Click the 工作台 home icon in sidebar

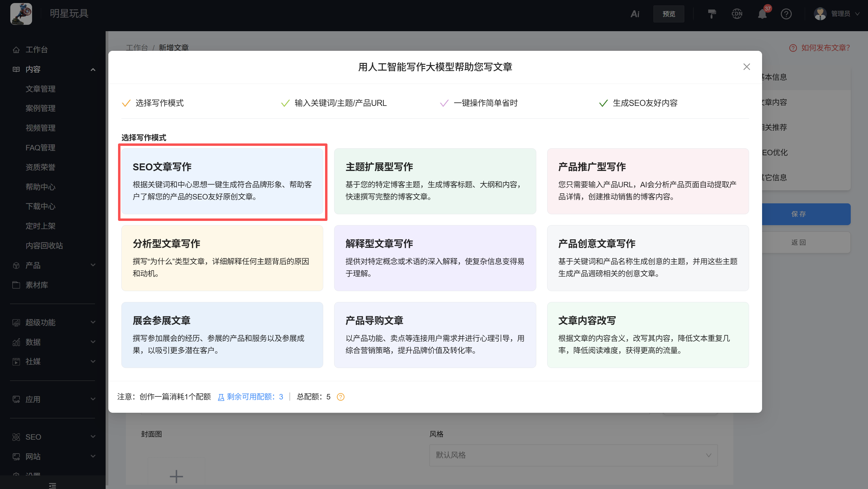tap(16, 50)
